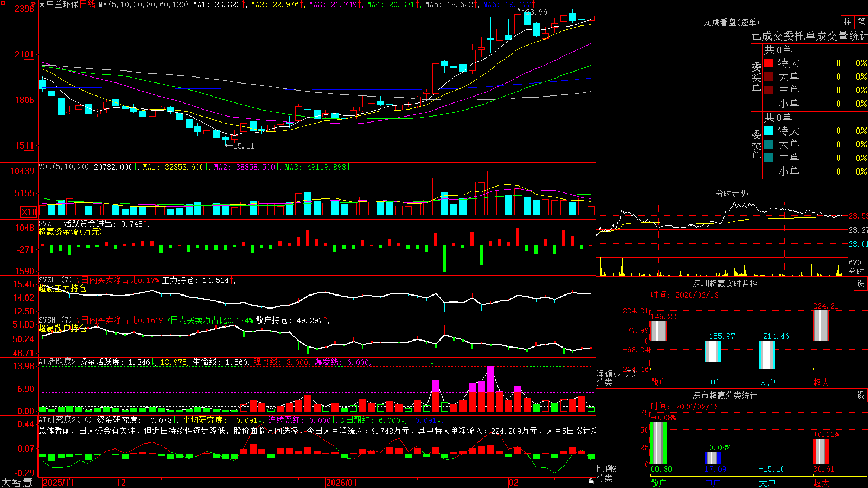Click the -155.97 中户 bar

(x=712, y=351)
